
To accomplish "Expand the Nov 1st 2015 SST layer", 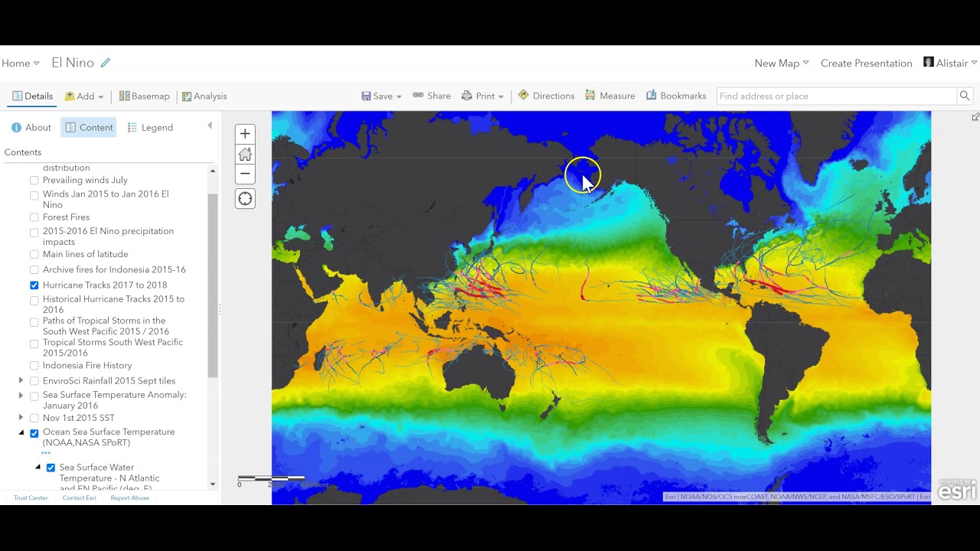I will (21, 417).
